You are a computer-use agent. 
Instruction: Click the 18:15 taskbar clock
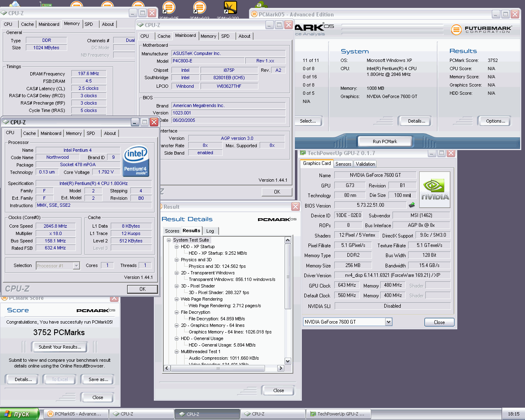click(514, 414)
